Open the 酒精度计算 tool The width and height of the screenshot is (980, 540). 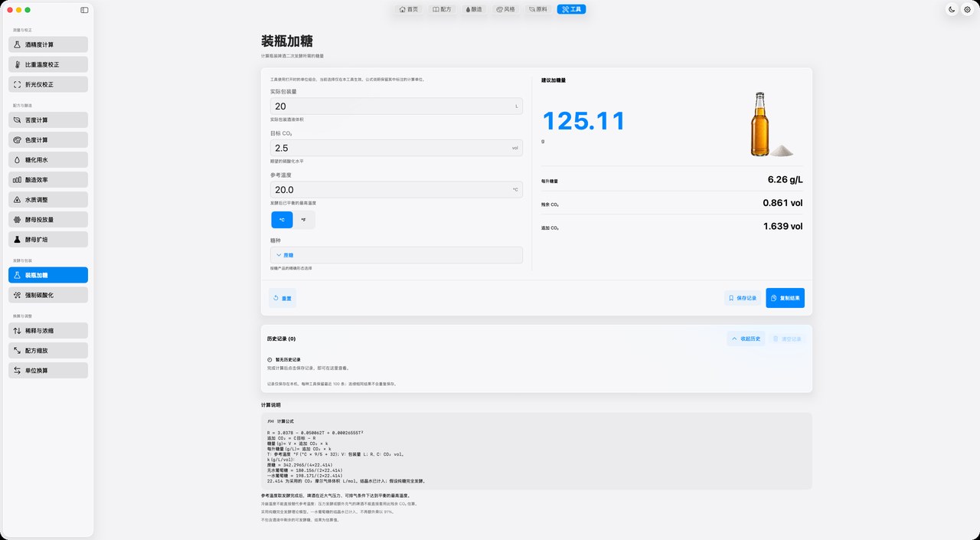(x=48, y=44)
